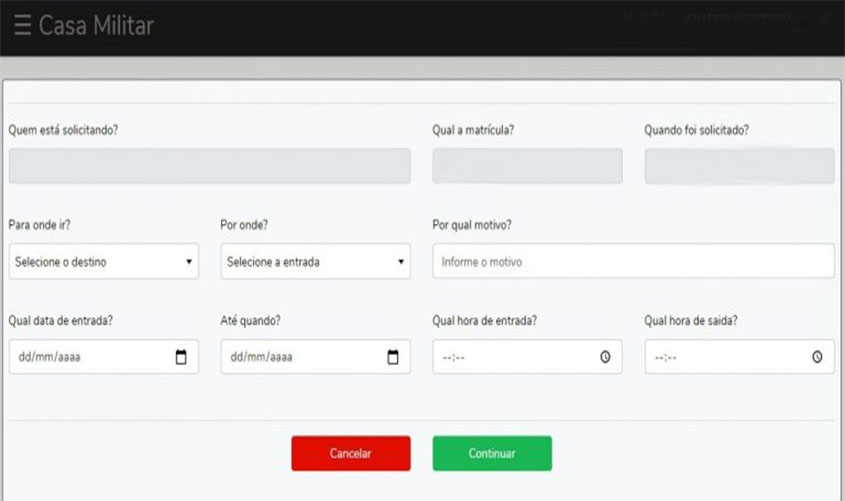Open the 'Selecione a entrada' dropdown
Image resolution: width=845 pixels, height=501 pixels.
pos(316,262)
